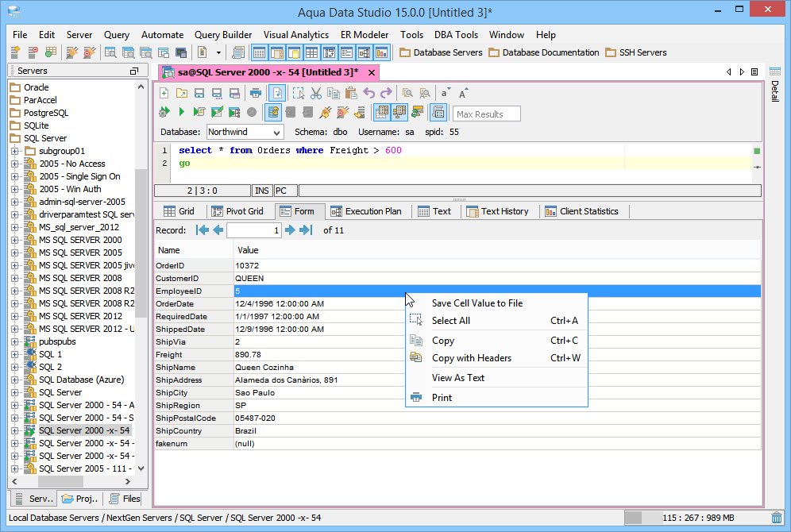Click Database Documentation bookmark button
The height and width of the screenshot is (532, 791).
click(543, 52)
